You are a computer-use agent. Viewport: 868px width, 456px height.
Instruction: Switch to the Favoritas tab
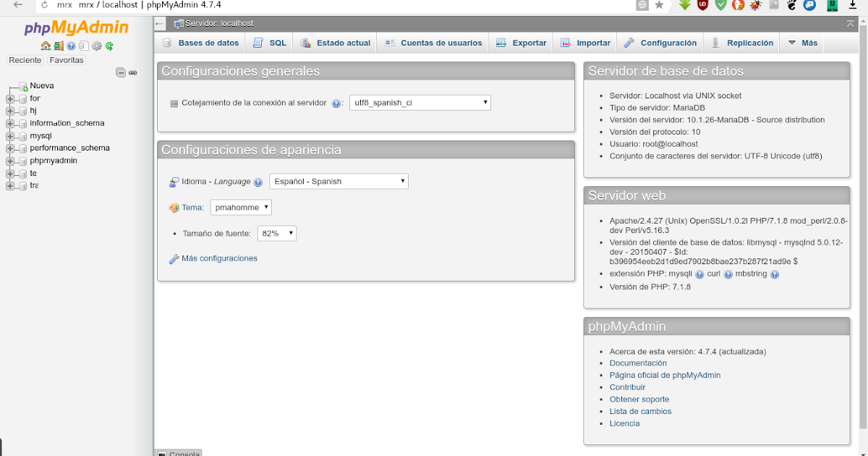66,59
